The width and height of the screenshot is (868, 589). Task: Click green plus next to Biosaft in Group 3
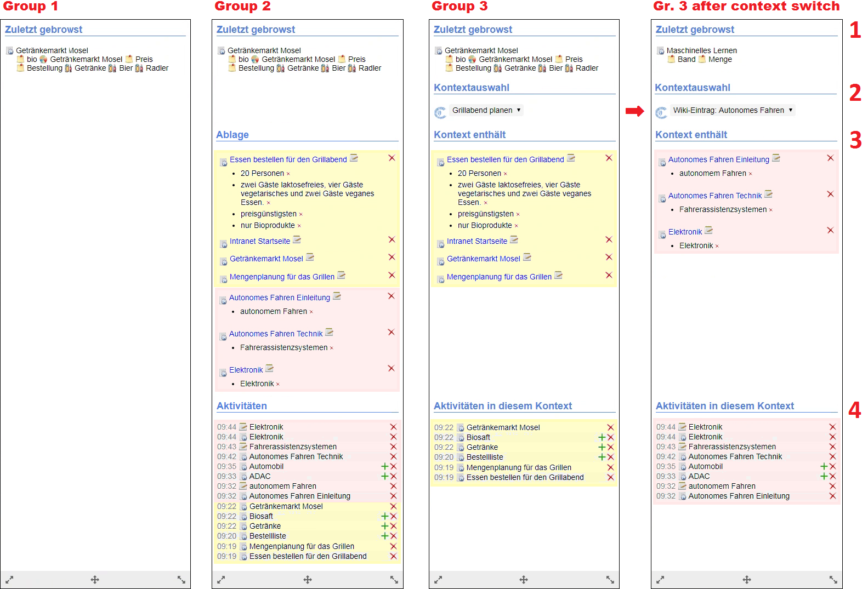(x=602, y=437)
